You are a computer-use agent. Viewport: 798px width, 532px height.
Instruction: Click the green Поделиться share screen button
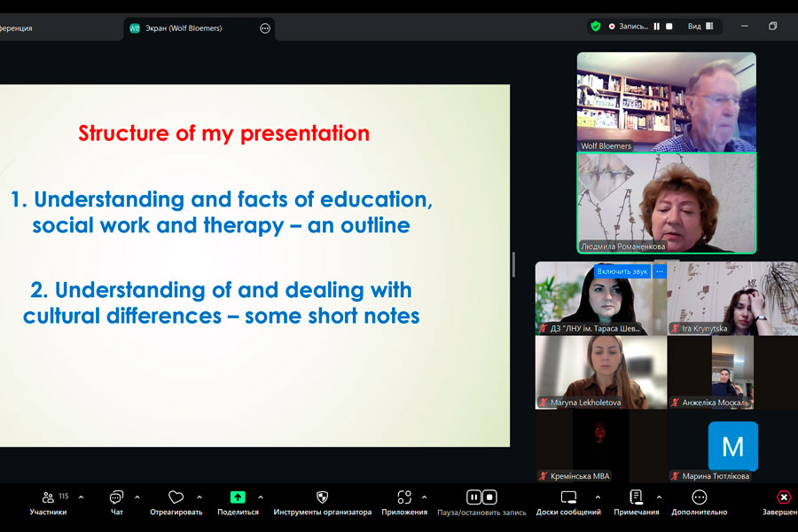(x=238, y=498)
